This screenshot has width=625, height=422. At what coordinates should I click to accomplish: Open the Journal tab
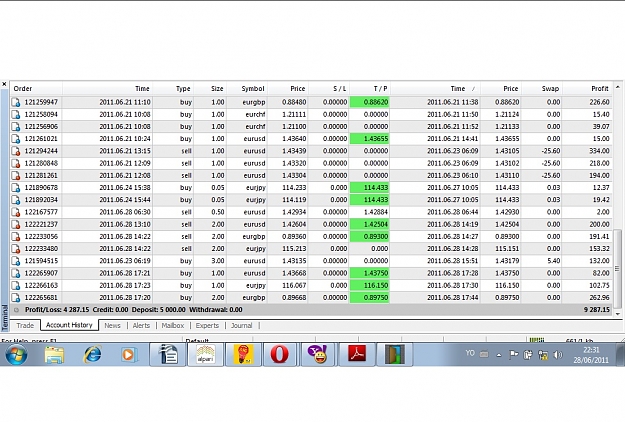(x=242, y=326)
